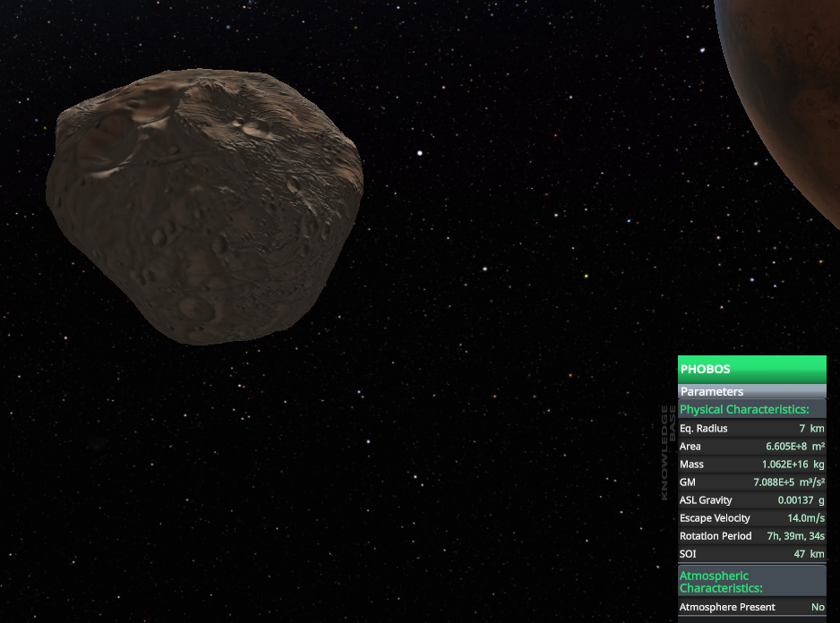Image resolution: width=840 pixels, height=623 pixels.
Task: Expand the Atmospheric Characteristics section
Action: coord(752,582)
